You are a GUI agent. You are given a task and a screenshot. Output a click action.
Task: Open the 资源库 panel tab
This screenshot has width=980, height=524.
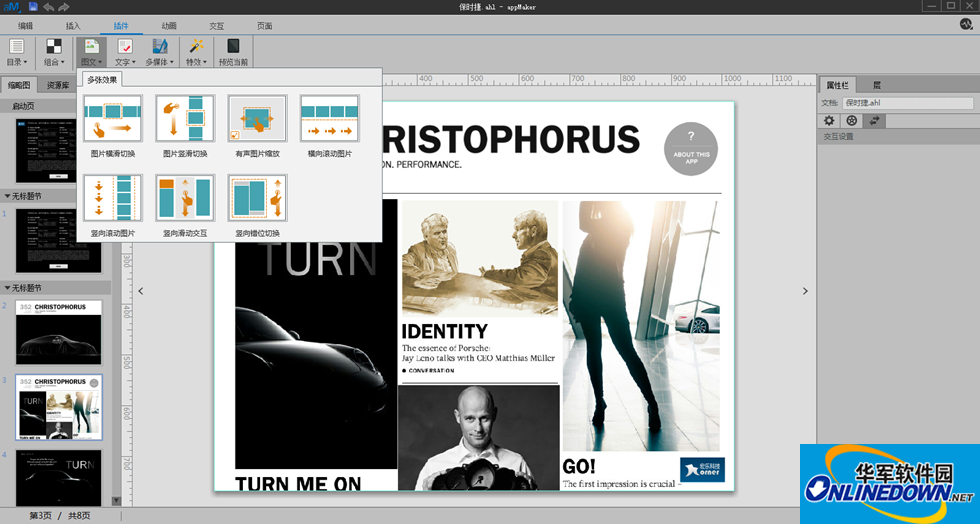58,85
